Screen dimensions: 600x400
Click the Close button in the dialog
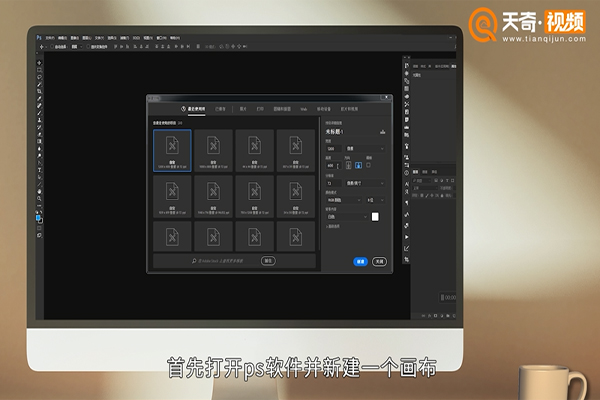point(380,261)
